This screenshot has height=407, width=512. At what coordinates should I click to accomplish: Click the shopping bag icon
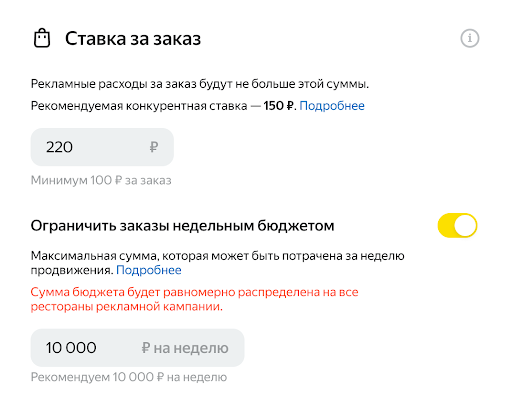click(x=42, y=38)
